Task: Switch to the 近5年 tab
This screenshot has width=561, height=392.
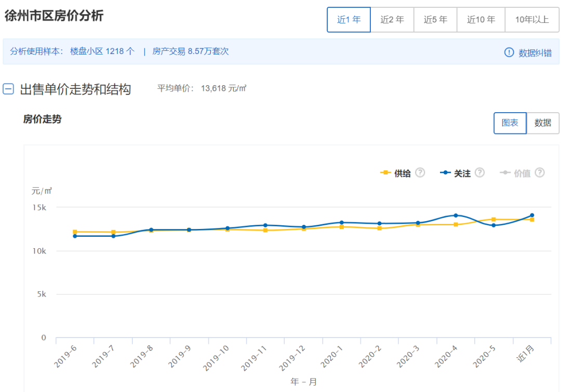Action: click(435, 20)
